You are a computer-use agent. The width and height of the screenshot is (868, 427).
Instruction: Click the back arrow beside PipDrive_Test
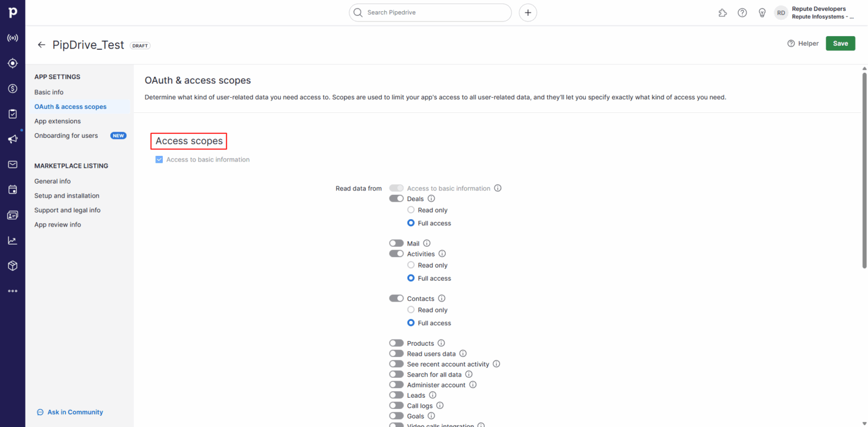click(x=41, y=45)
